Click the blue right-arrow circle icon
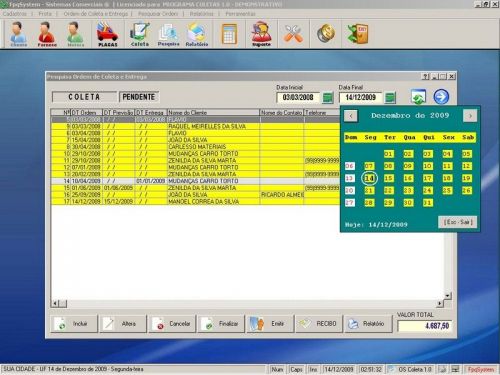 pyautogui.click(x=441, y=97)
